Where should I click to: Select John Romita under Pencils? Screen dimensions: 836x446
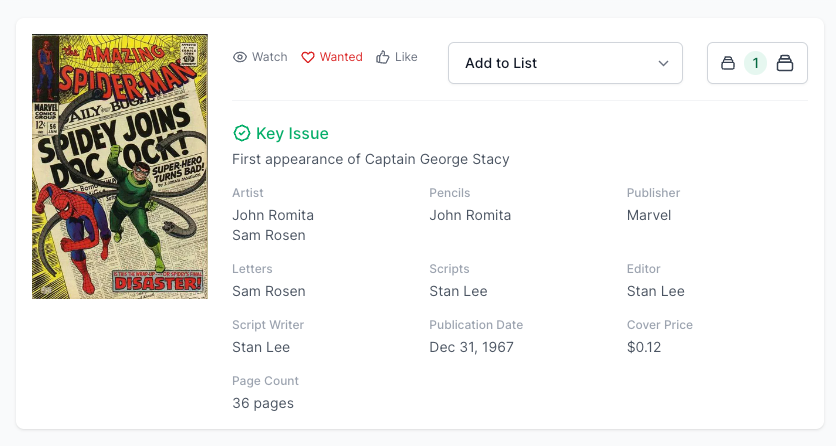coord(470,215)
